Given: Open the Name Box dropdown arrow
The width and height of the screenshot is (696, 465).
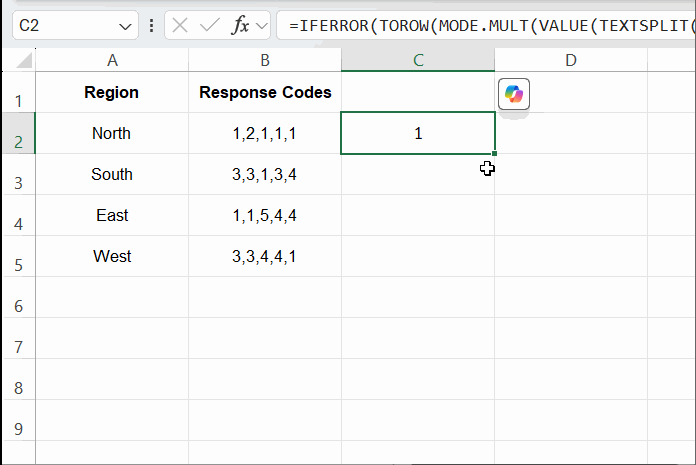Looking at the screenshot, I should pyautogui.click(x=125, y=27).
